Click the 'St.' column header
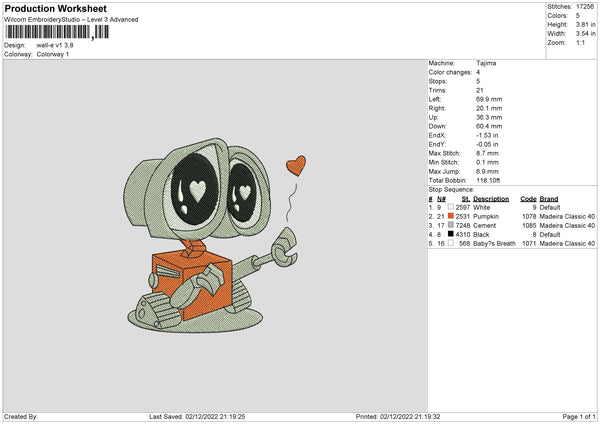The height and width of the screenshot is (424, 600). click(x=466, y=199)
